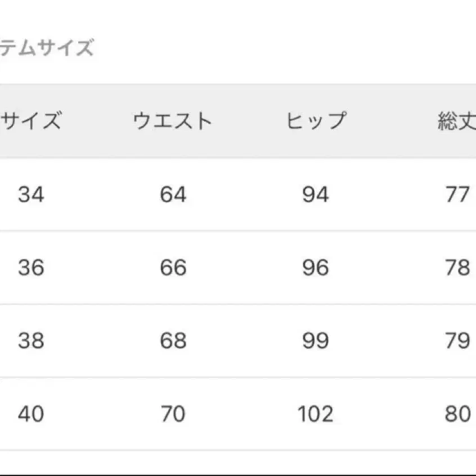Viewport: 476px width, 476px height.
Task: Click total length value 79
Action: point(456,341)
